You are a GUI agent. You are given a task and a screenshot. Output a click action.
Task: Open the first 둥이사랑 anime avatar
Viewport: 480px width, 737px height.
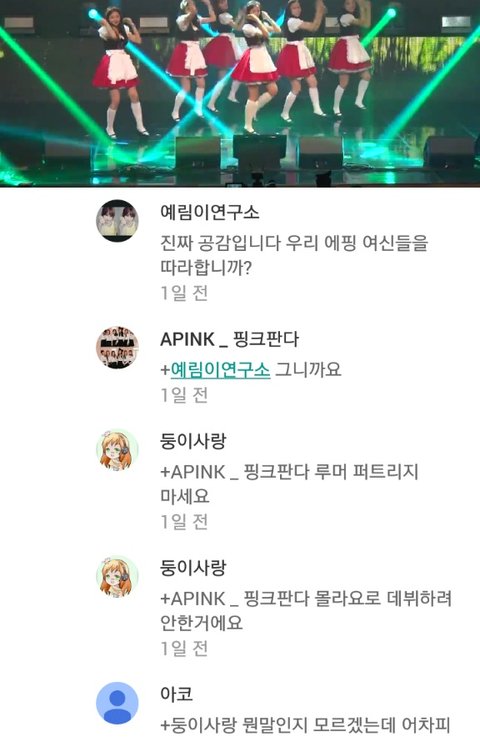[x=118, y=450]
